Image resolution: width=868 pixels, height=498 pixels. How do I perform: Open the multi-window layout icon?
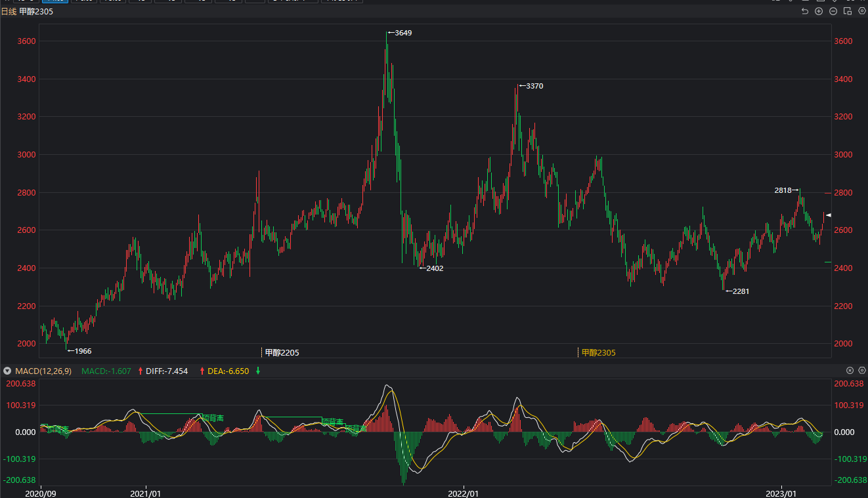pos(848,11)
